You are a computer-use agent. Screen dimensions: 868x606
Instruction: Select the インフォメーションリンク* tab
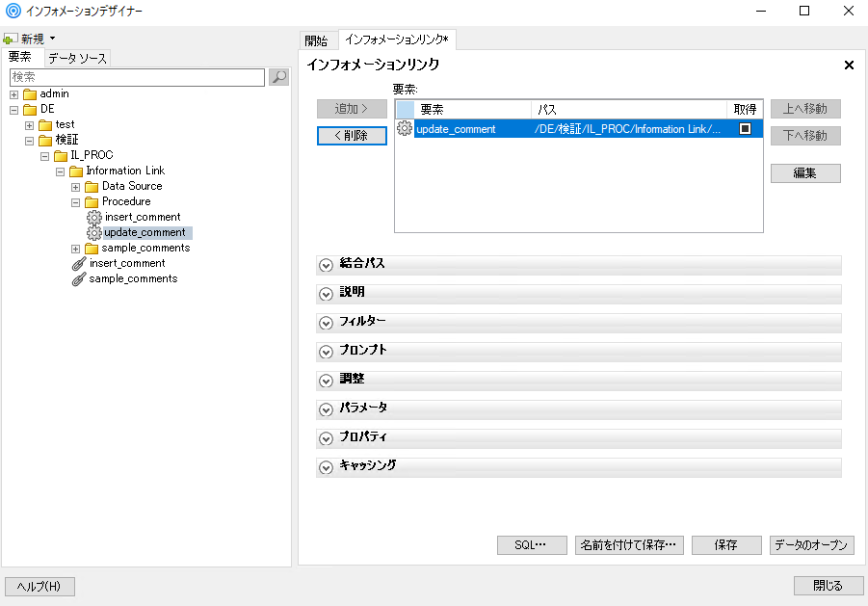point(397,40)
